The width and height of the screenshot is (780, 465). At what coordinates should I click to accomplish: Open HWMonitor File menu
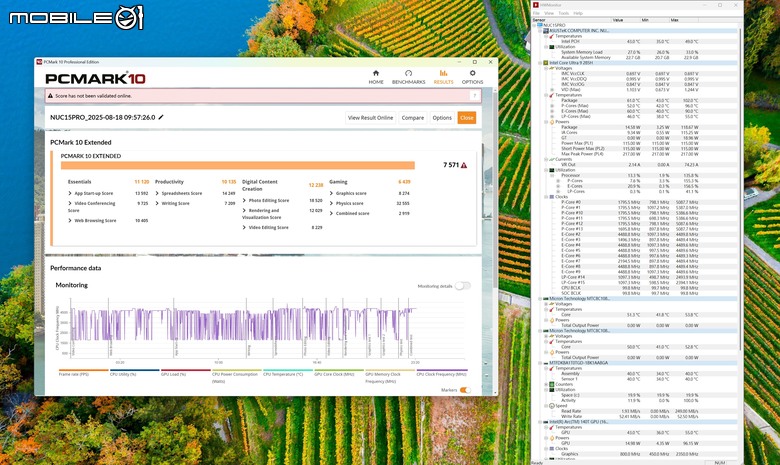(x=536, y=13)
